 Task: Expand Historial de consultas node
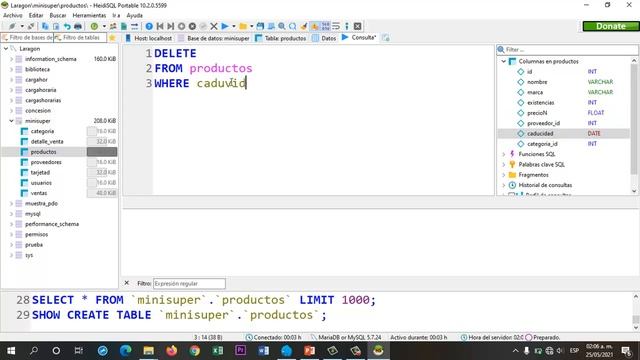point(504,185)
